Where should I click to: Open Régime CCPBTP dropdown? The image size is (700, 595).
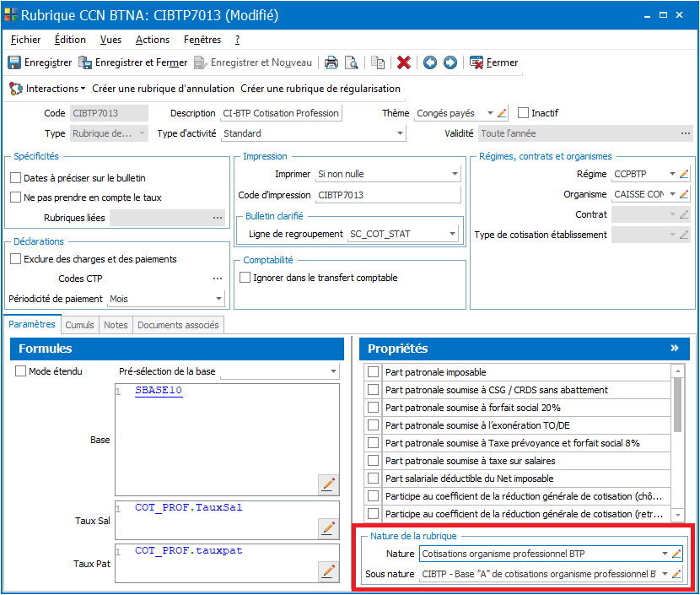click(x=672, y=174)
